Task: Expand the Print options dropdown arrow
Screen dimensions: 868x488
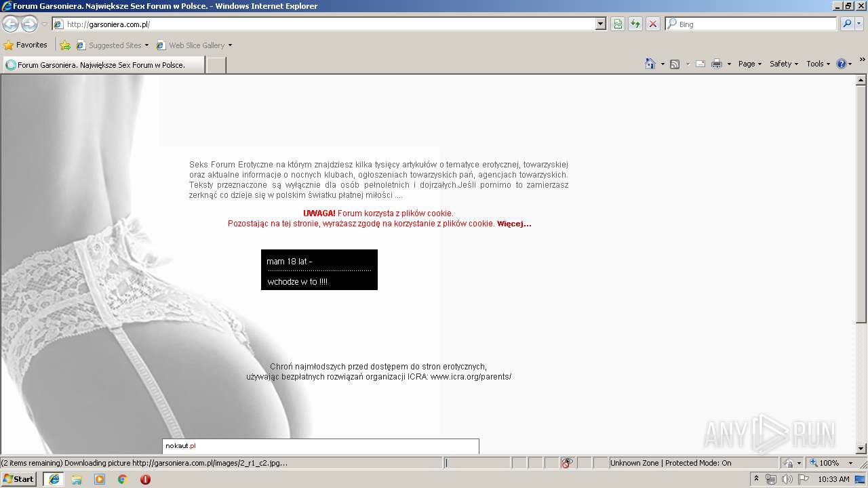Action: 729,64
